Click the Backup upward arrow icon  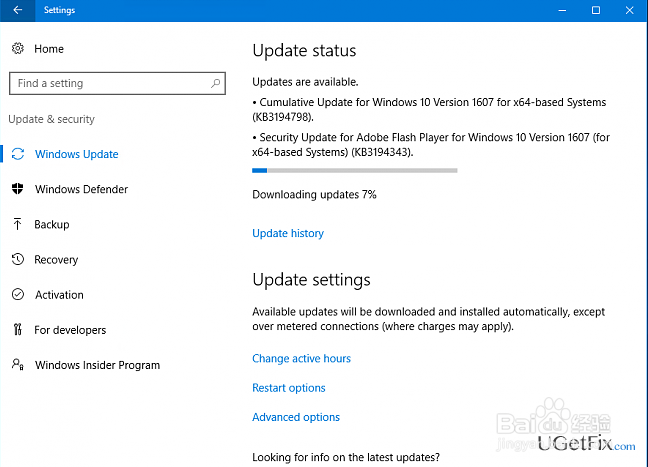coord(17,224)
